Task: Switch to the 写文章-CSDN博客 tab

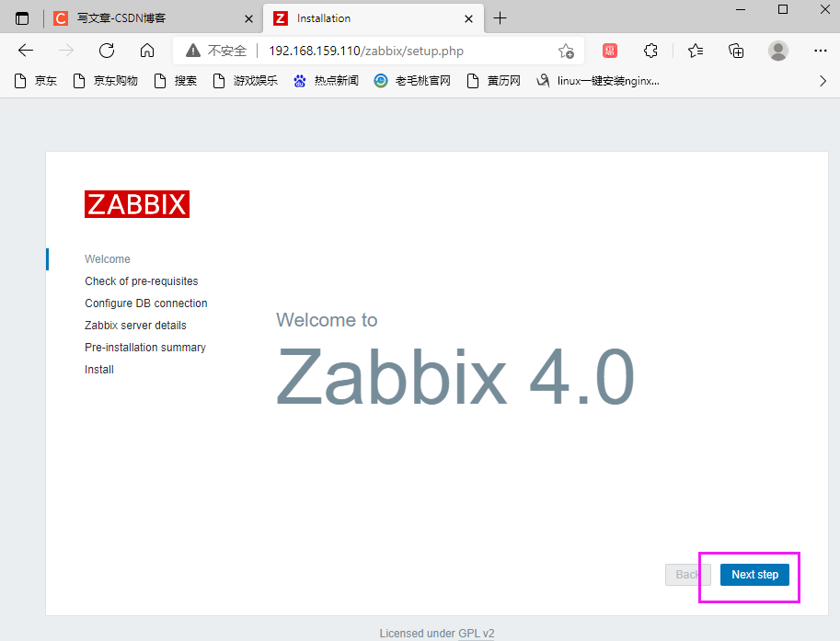Action: (155, 18)
